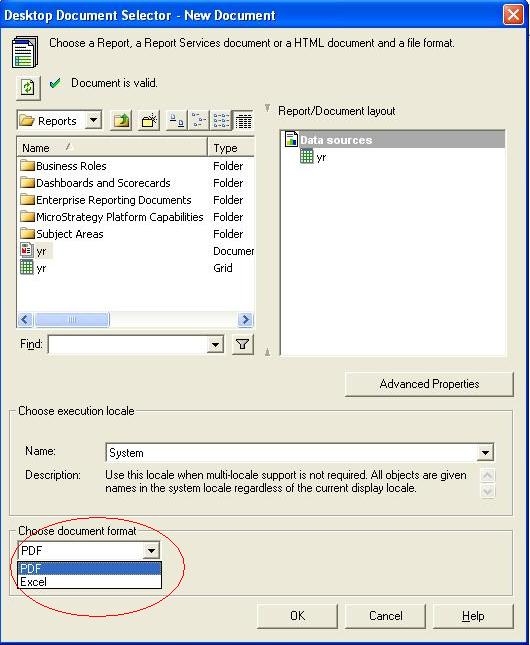Switch to list view
530x645 pixels.
221,121
